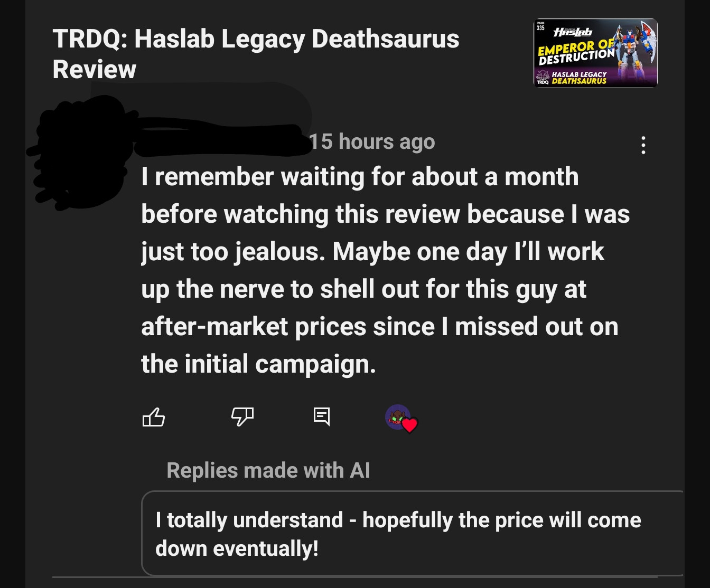Tap the '15 hours ago' timestamp
Viewport: 710px width, 588px height.
372,141
